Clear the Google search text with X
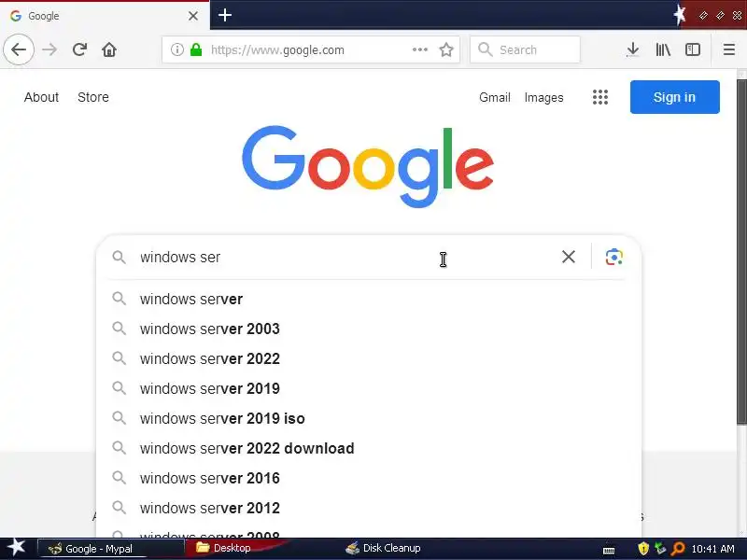The height and width of the screenshot is (560, 747). [x=569, y=257]
